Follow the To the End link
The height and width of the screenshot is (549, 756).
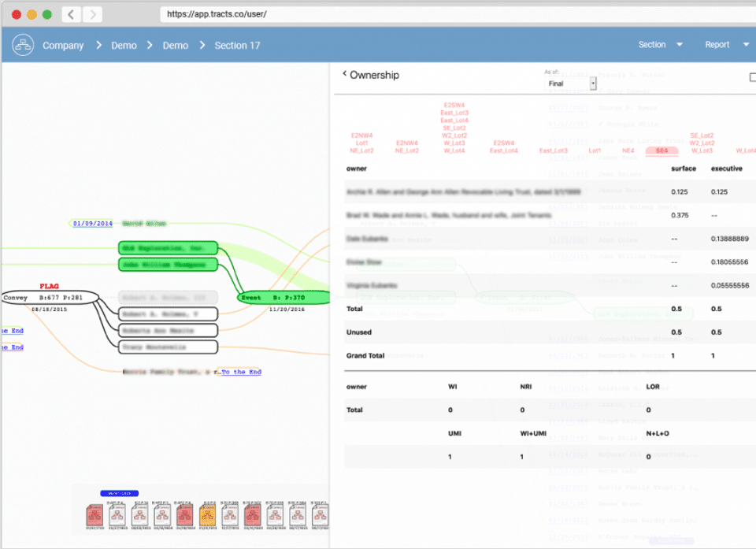(241, 372)
